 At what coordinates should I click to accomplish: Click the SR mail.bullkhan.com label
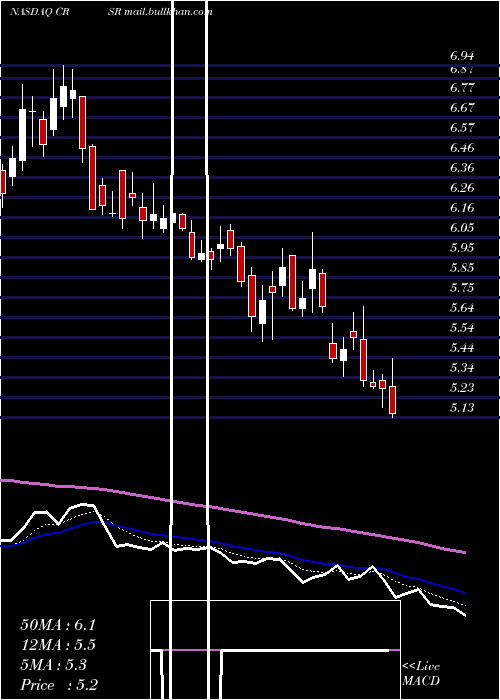(x=160, y=12)
